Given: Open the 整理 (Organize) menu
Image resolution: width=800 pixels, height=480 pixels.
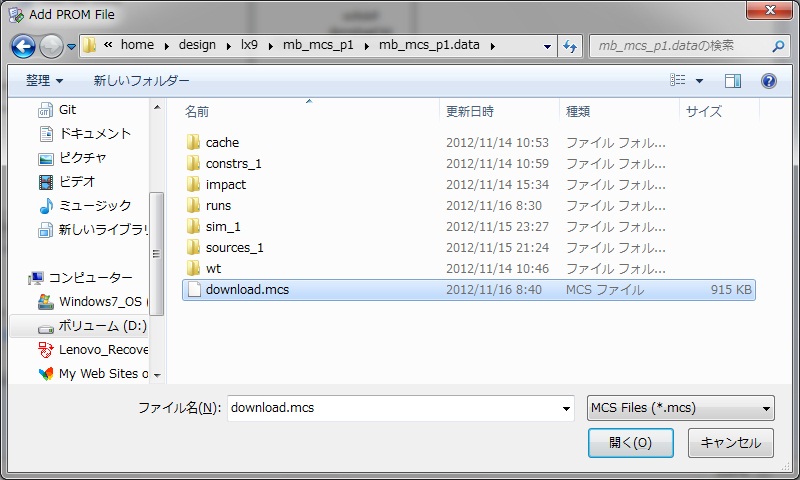Looking at the screenshot, I should tap(44, 81).
